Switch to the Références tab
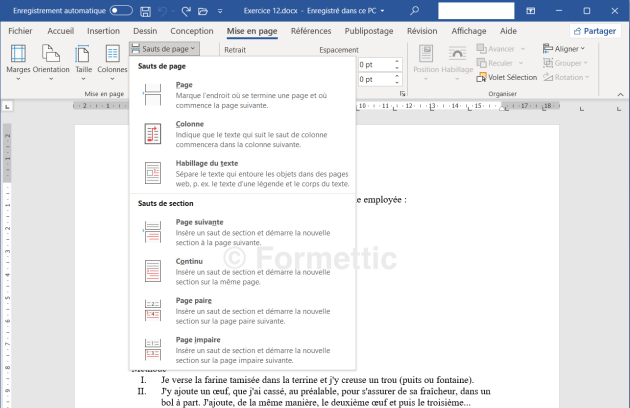Viewport: 630px width, 408px height. [310, 31]
